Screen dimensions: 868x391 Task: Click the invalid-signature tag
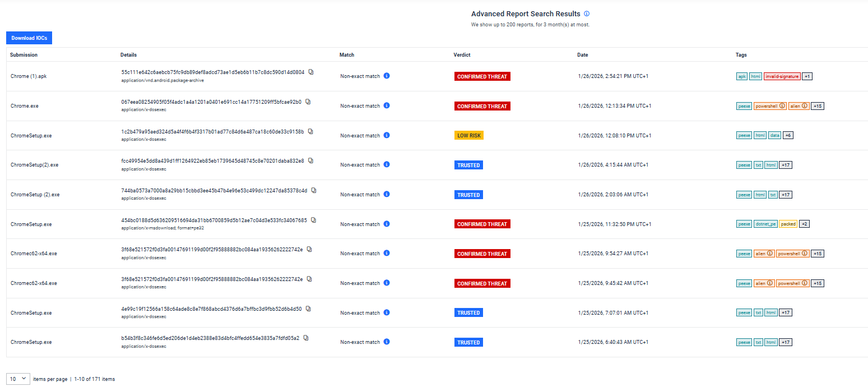(782, 76)
